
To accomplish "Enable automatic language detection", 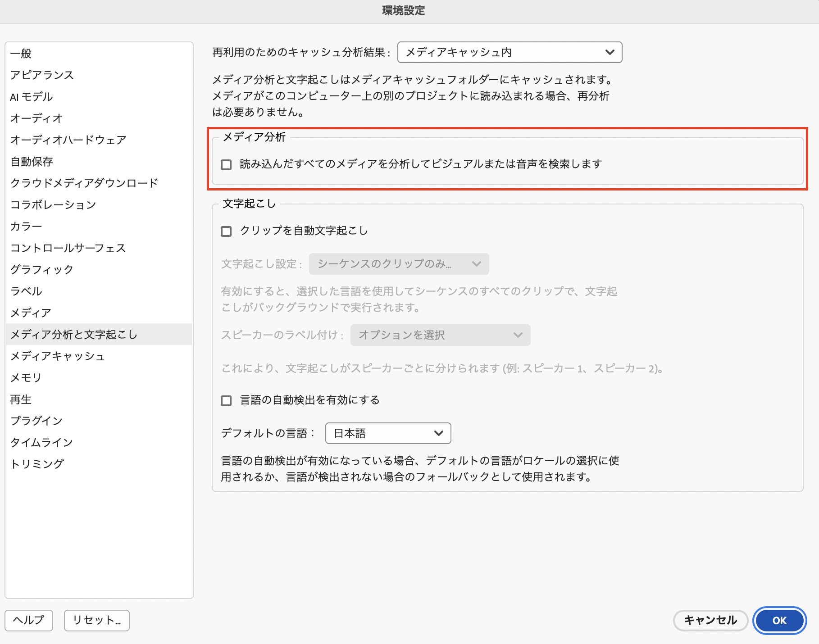I will [x=227, y=400].
